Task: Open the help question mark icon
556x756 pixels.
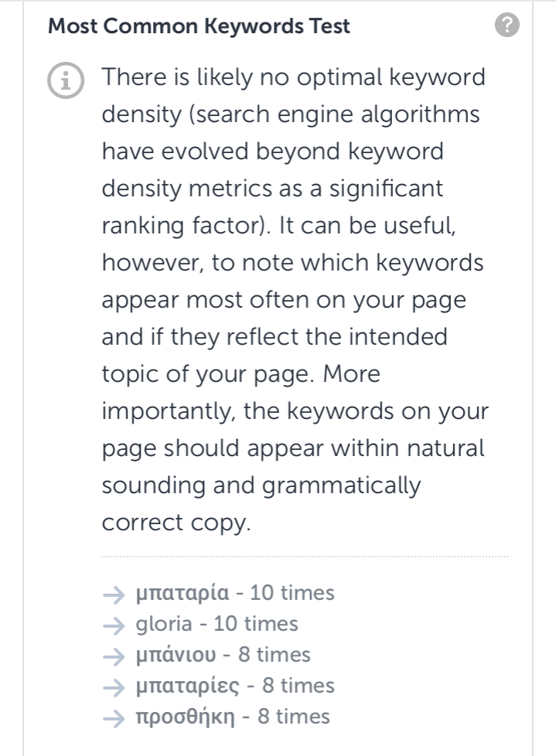Action: tap(507, 25)
